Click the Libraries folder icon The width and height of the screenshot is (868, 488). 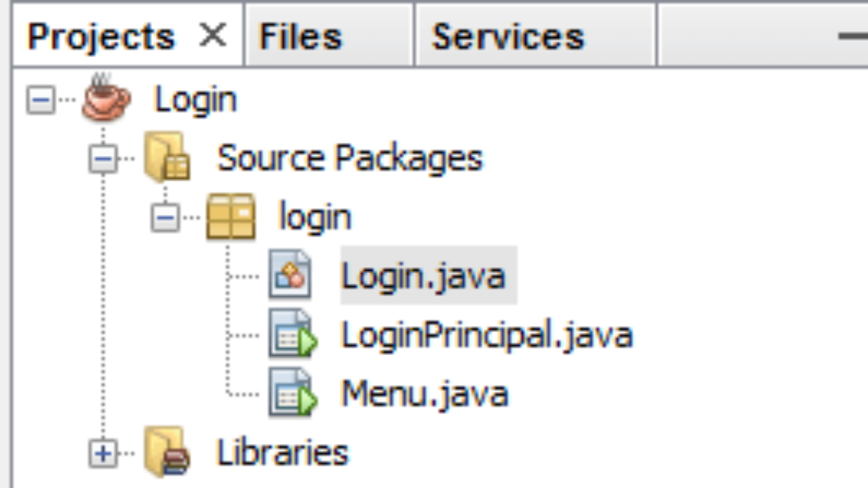[x=167, y=452]
